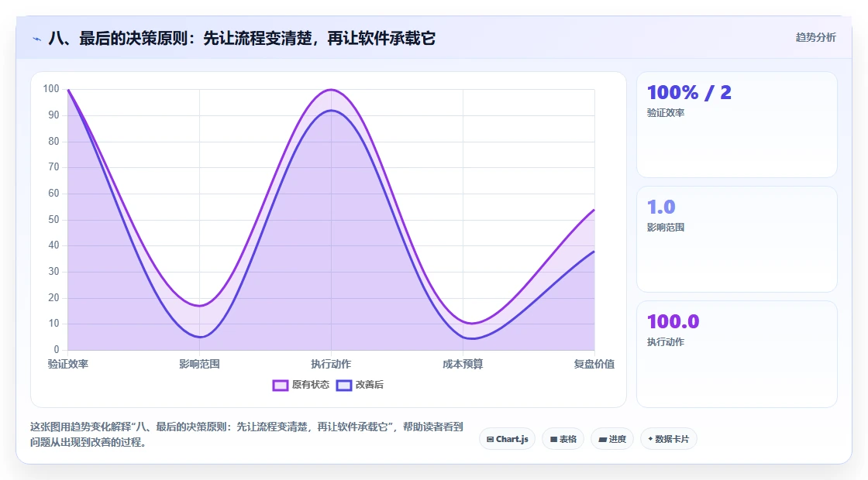Click the 原有状态 legend label

pyautogui.click(x=311, y=385)
